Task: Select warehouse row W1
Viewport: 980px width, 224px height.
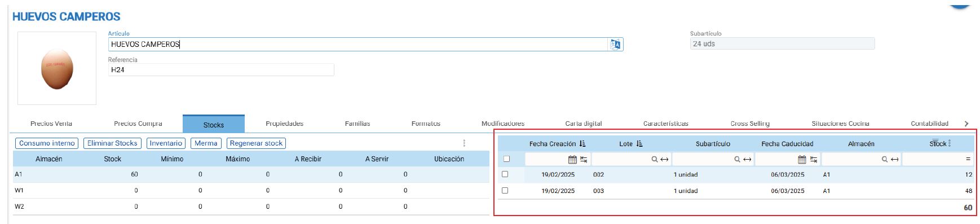Action: click(251, 191)
